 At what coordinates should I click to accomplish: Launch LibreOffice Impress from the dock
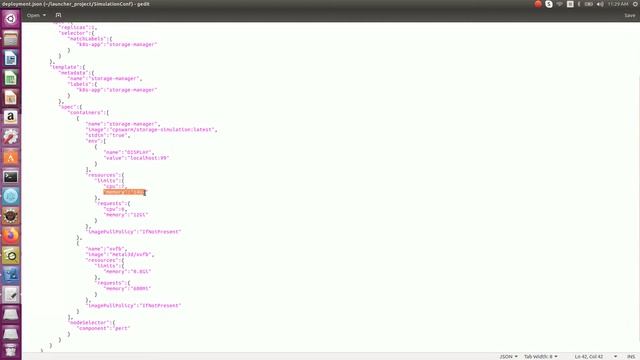coord(11,98)
